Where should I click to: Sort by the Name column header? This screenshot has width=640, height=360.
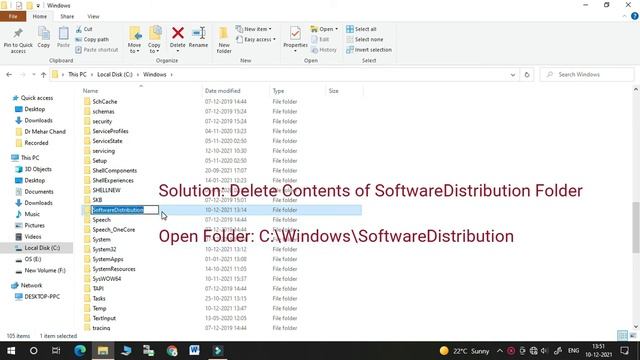coord(90,91)
